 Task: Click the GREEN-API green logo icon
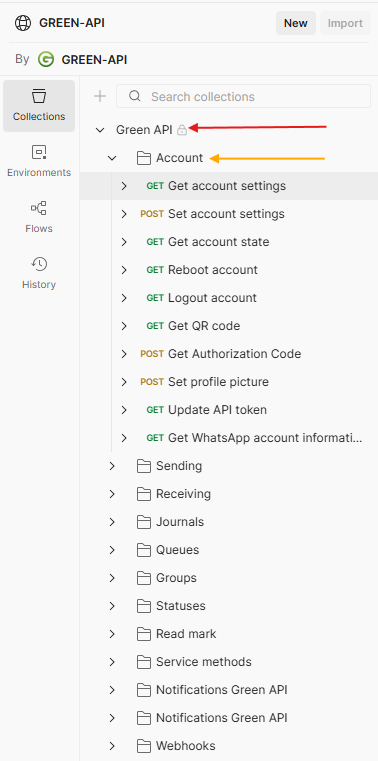click(46, 60)
